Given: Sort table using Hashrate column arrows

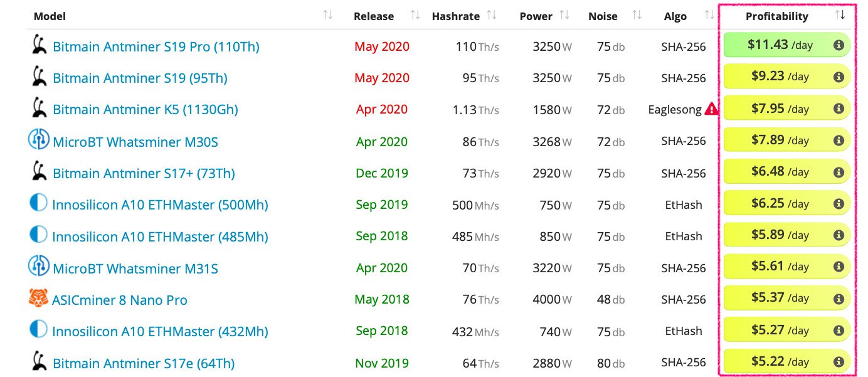Looking at the screenshot, I should point(492,15).
